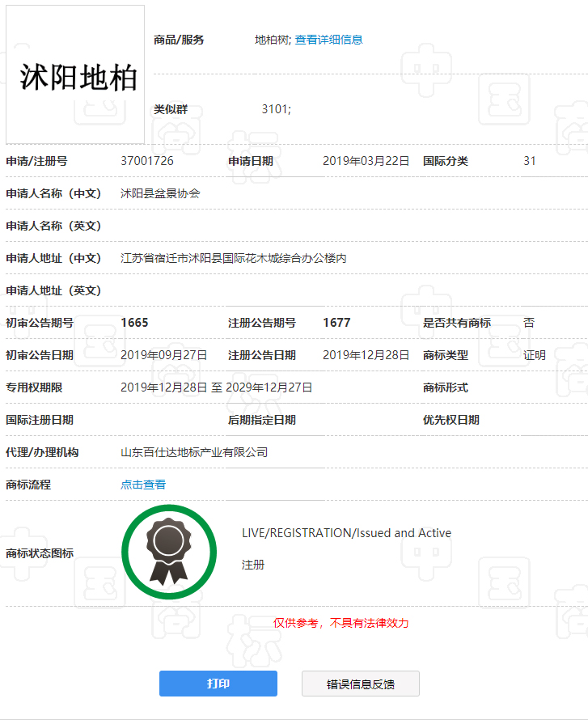
Task: Open the 查看详细信息 link
Action: [328, 40]
